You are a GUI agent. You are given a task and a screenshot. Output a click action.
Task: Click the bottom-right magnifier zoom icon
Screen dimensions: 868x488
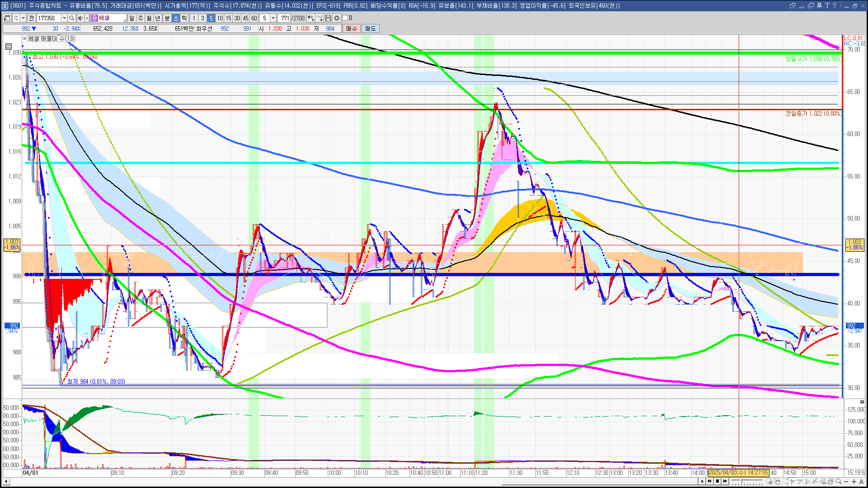click(839, 482)
